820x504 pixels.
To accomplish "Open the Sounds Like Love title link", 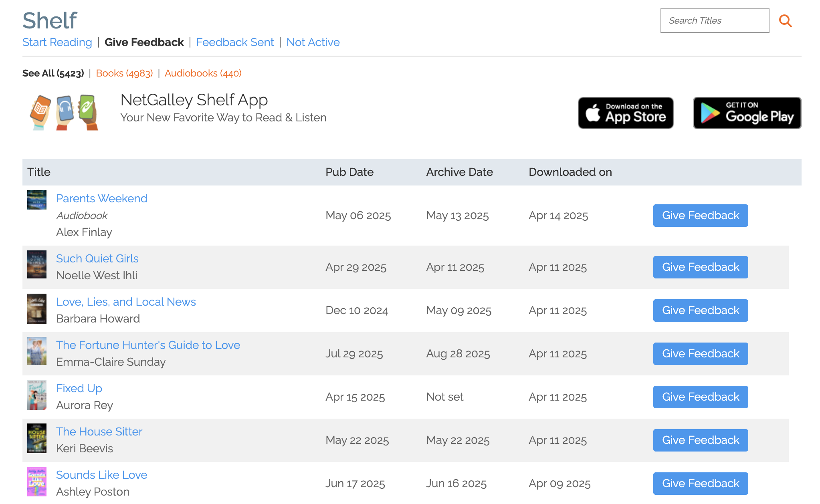I will tap(102, 475).
